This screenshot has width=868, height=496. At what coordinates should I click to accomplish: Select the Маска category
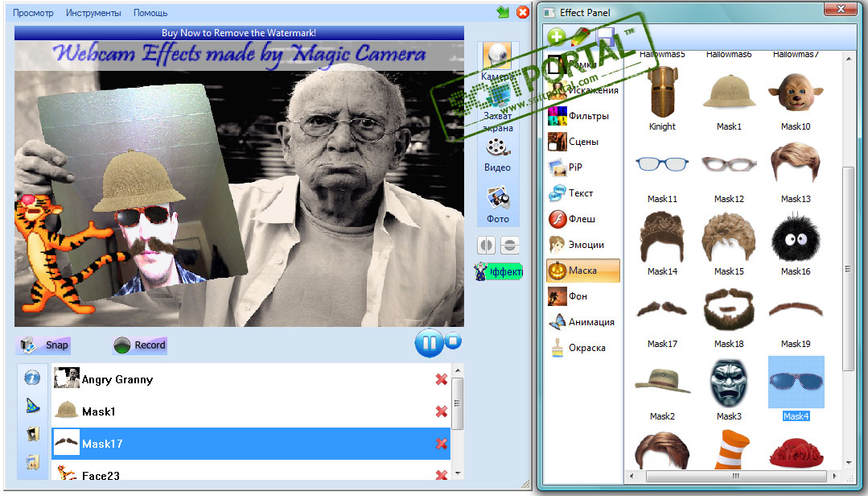tap(583, 271)
